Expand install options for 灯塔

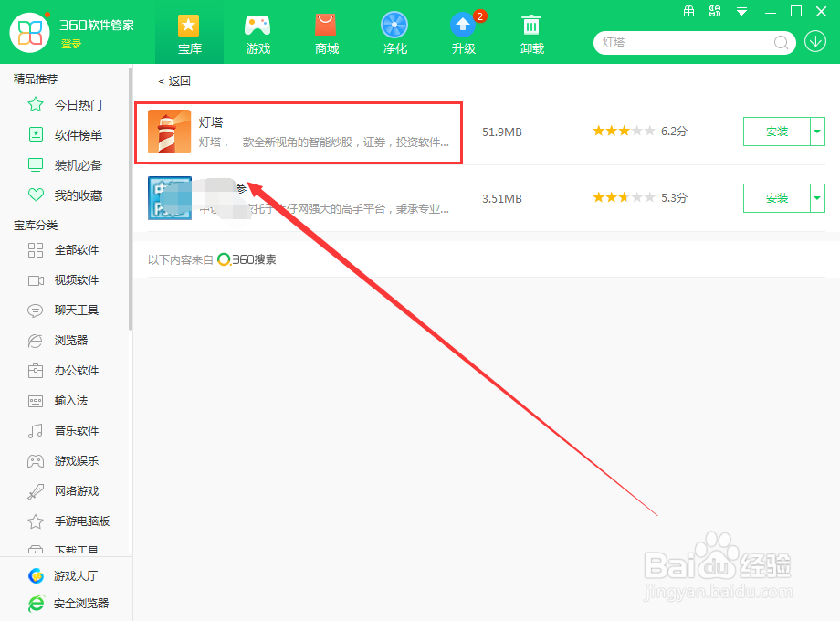[x=817, y=132]
